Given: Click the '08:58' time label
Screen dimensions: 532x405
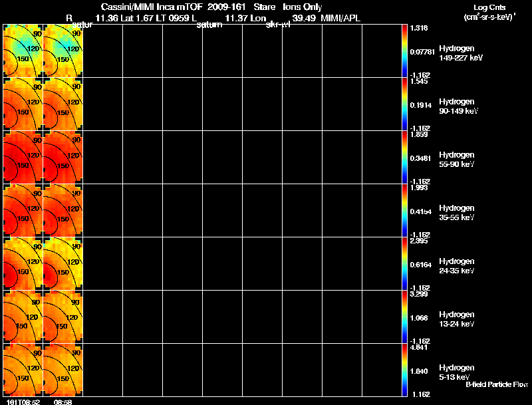Looking at the screenshot, I should pyautogui.click(x=63, y=402).
